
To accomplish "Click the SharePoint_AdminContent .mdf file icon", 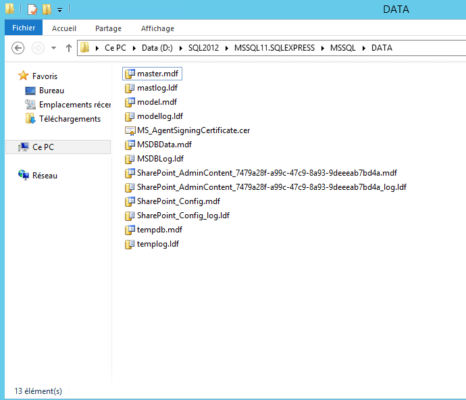I will [130, 173].
